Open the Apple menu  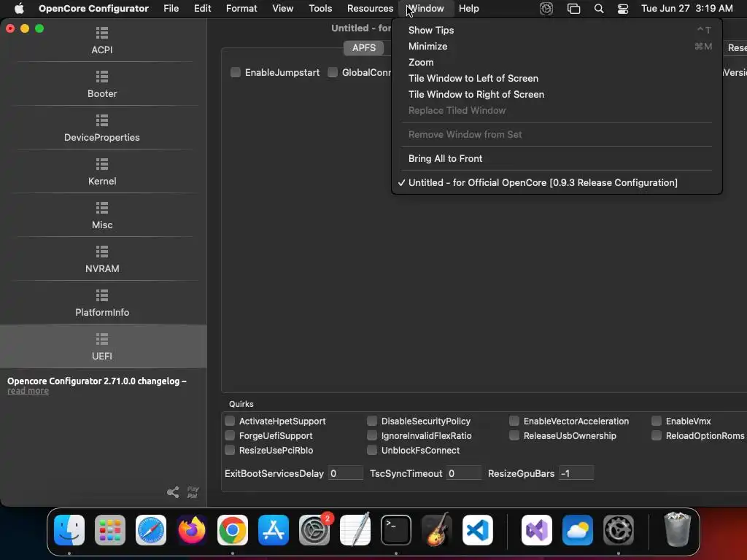click(x=19, y=9)
